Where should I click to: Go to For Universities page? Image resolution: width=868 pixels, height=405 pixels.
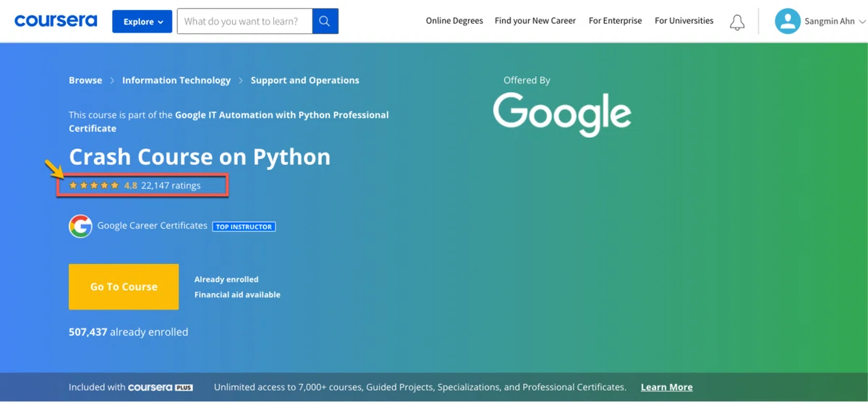[684, 21]
